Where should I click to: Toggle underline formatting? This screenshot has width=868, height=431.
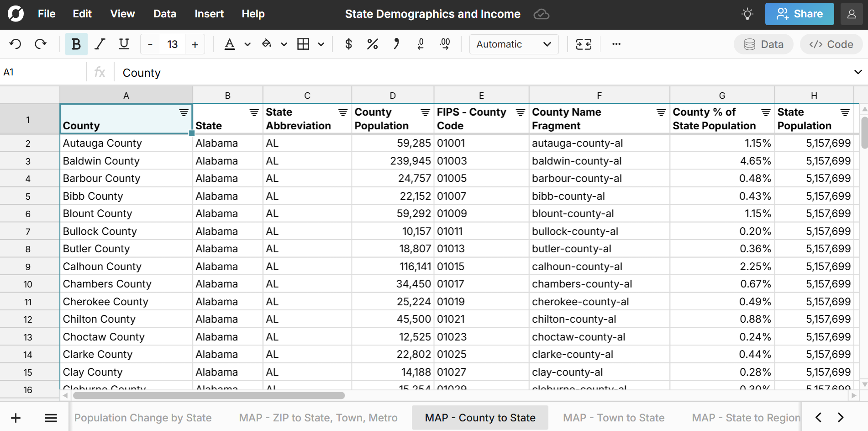tap(124, 44)
